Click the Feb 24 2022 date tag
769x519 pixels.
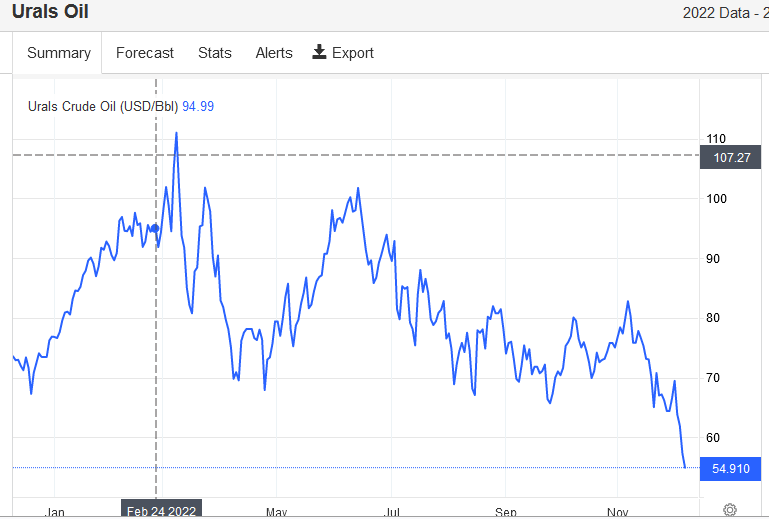point(162,510)
